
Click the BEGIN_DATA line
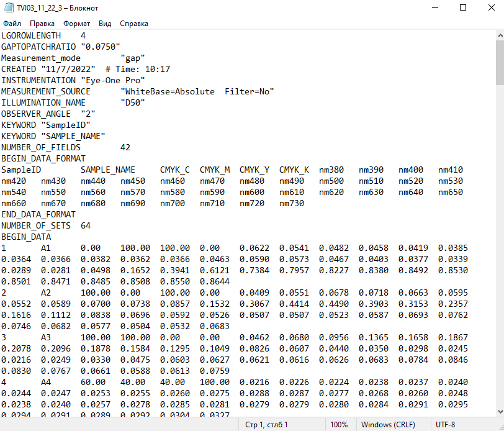click(26, 237)
